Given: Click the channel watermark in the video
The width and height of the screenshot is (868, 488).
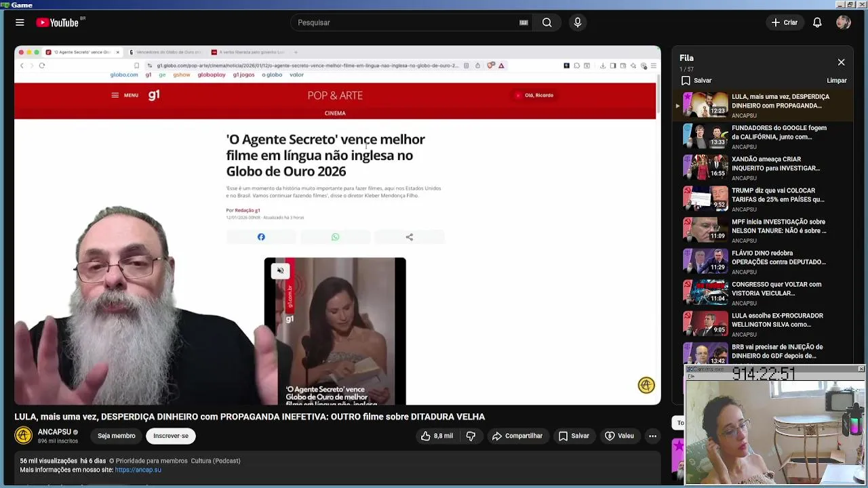Looking at the screenshot, I should click(646, 385).
